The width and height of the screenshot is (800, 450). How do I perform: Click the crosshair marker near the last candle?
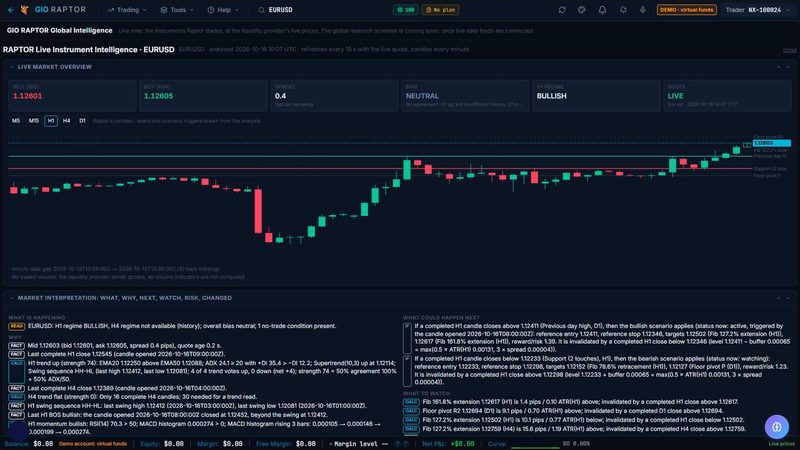[x=747, y=145]
